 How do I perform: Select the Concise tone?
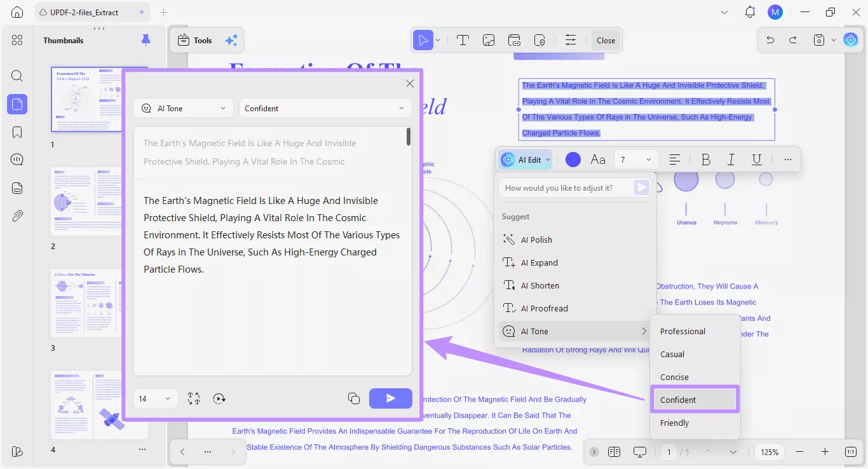695,377
